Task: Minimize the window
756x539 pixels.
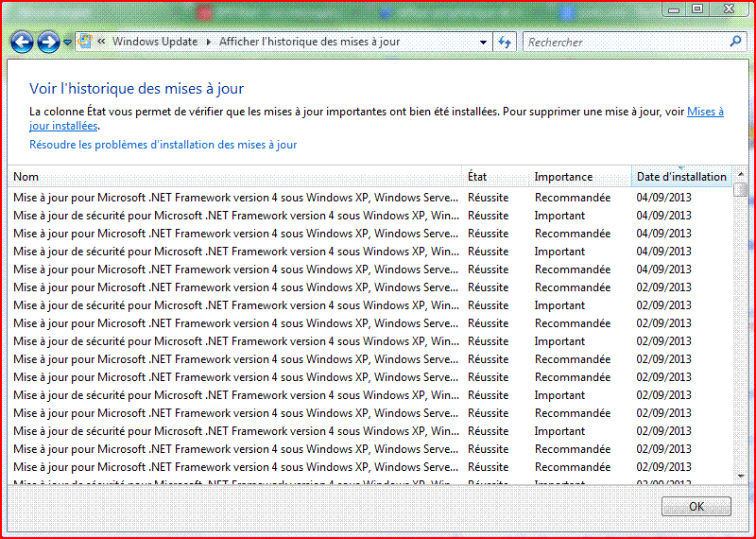Action: tap(674, 9)
